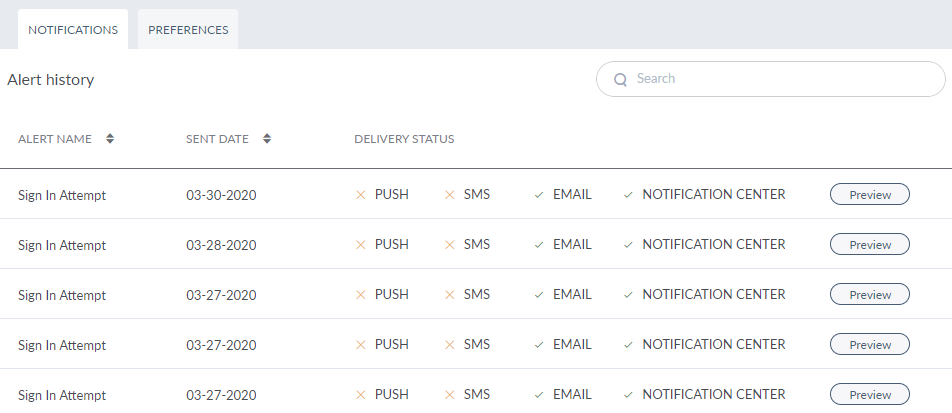Sort by Alert Name arrows

click(110, 139)
